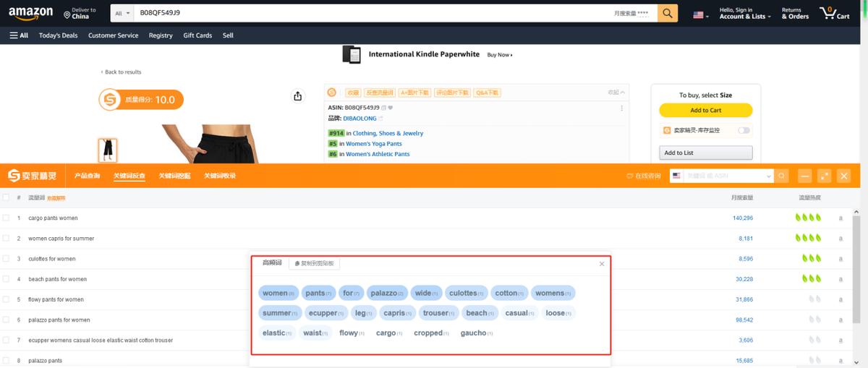Click the 反查流量词 button

tap(380, 93)
